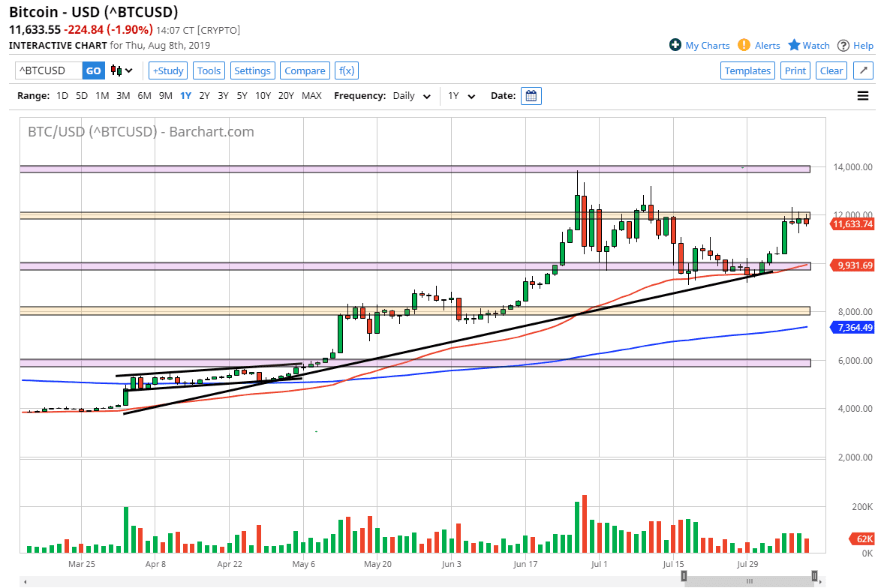Click the My Charts plus icon
The image size is (878, 588).
(675, 45)
